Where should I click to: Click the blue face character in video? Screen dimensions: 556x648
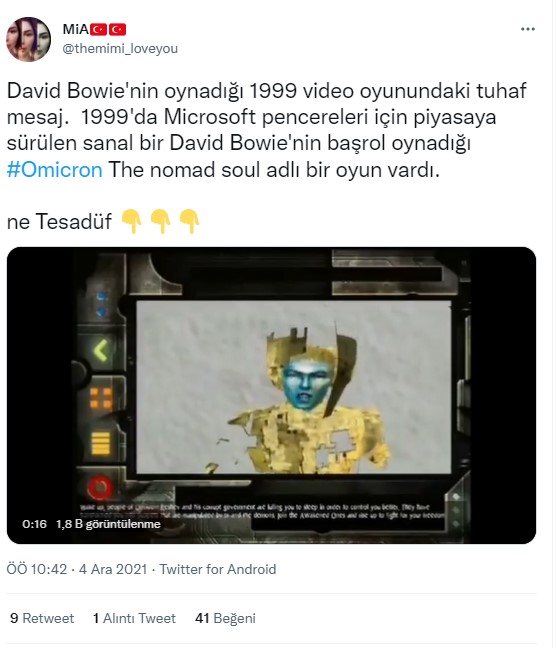(306, 383)
